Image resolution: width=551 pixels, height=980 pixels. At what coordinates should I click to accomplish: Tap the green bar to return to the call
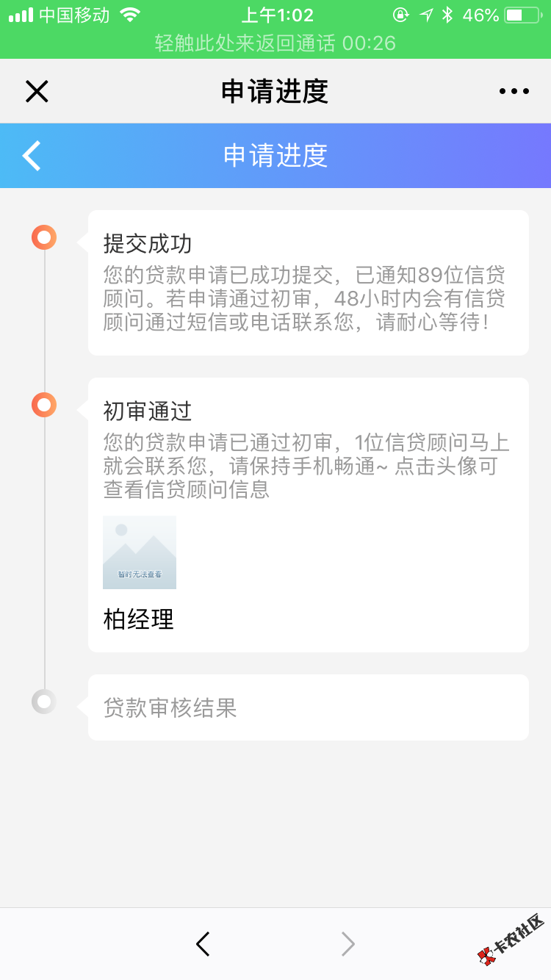point(275,43)
